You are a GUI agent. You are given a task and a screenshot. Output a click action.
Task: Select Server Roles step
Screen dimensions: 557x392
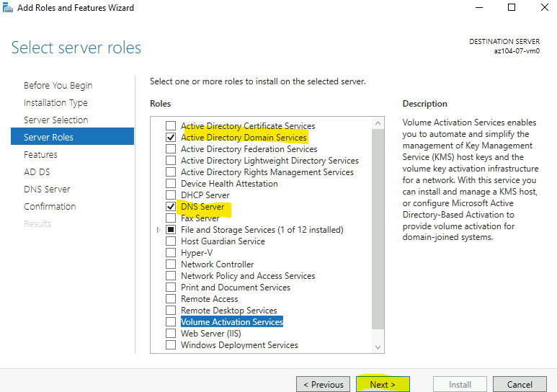pos(73,137)
